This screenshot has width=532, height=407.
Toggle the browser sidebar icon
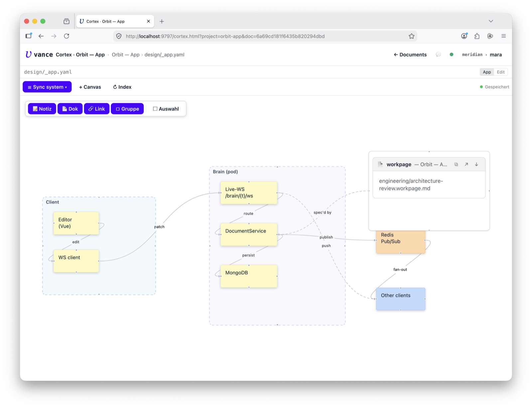(29, 36)
